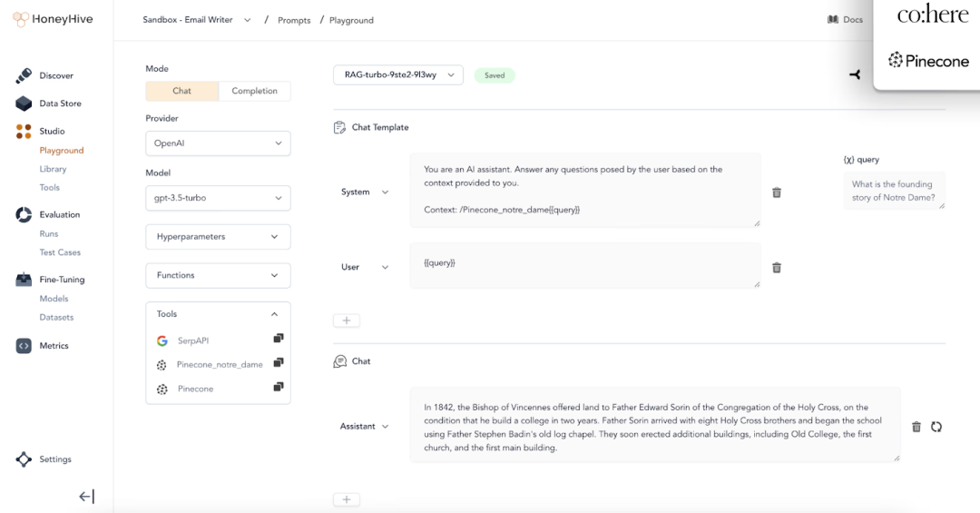The image size is (980, 513).
Task: Edit the query variable text field
Action: pyautogui.click(x=894, y=191)
